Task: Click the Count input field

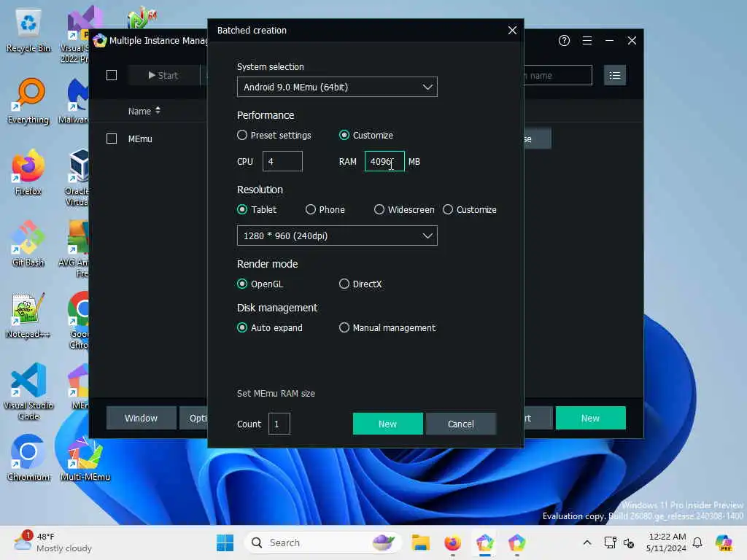Action: point(279,424)
